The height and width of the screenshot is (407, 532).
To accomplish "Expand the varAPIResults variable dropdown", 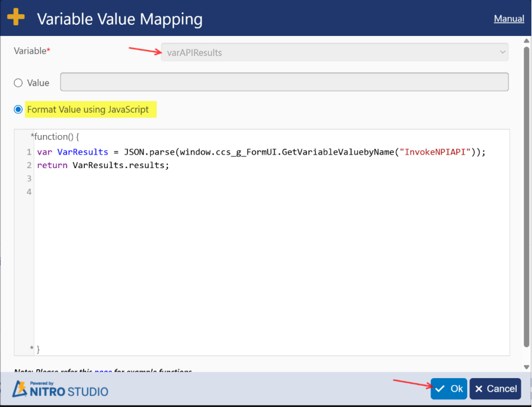I will 334,52.
